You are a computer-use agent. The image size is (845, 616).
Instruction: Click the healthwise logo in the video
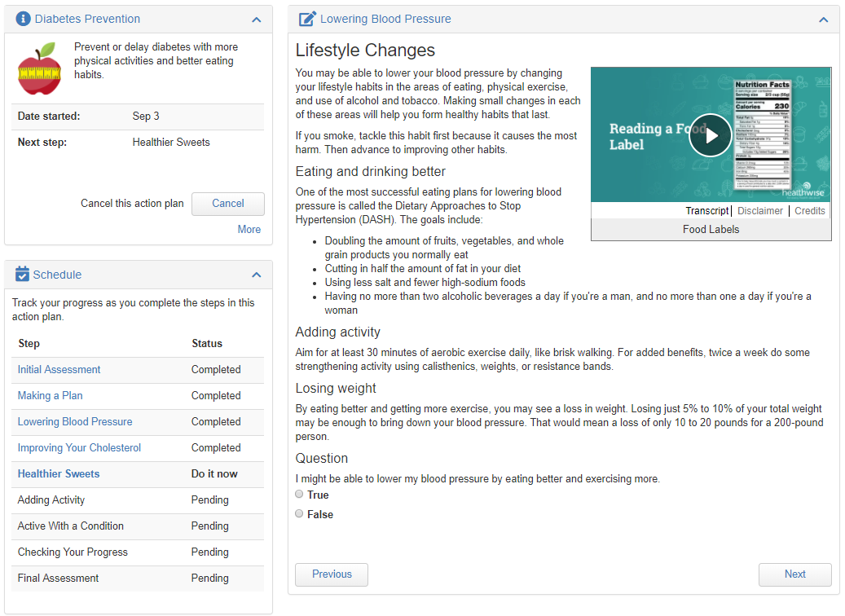click(x=803, y=190)
